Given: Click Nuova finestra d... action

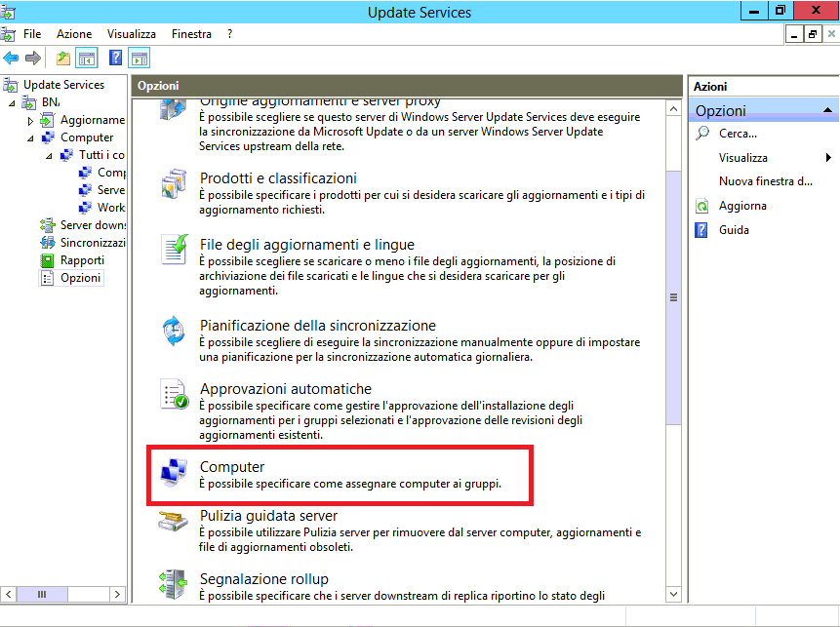Looking at the screenshot, I should click(x=766, y=181).
